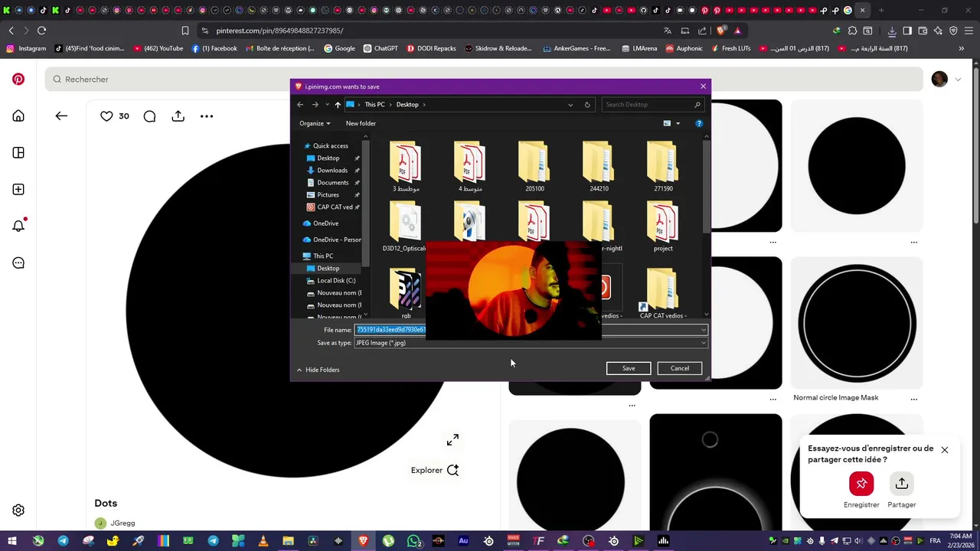Like the pin with the heart icon
The width and height of the screenshot is (980, 551).
pos(106,116)
